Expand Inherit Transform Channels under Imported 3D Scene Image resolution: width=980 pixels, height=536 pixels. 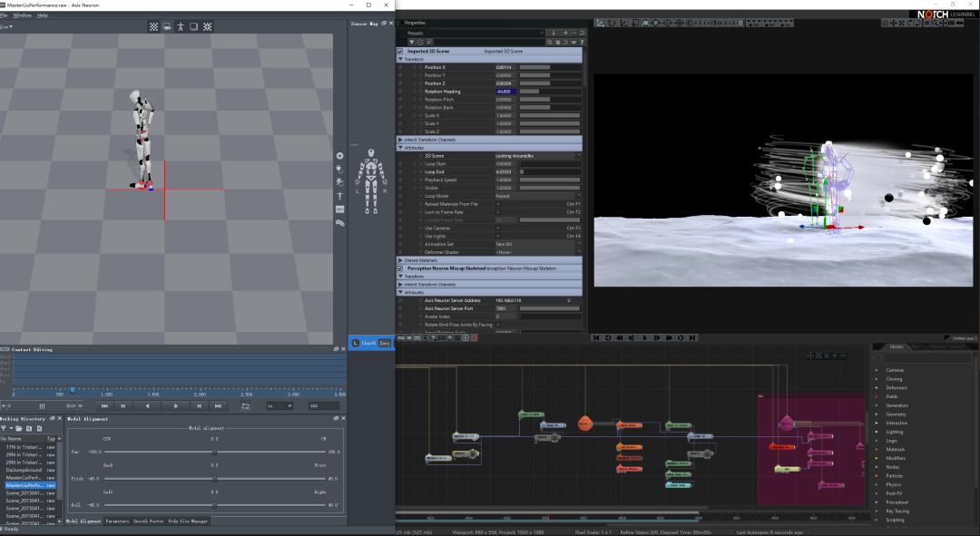401,140
